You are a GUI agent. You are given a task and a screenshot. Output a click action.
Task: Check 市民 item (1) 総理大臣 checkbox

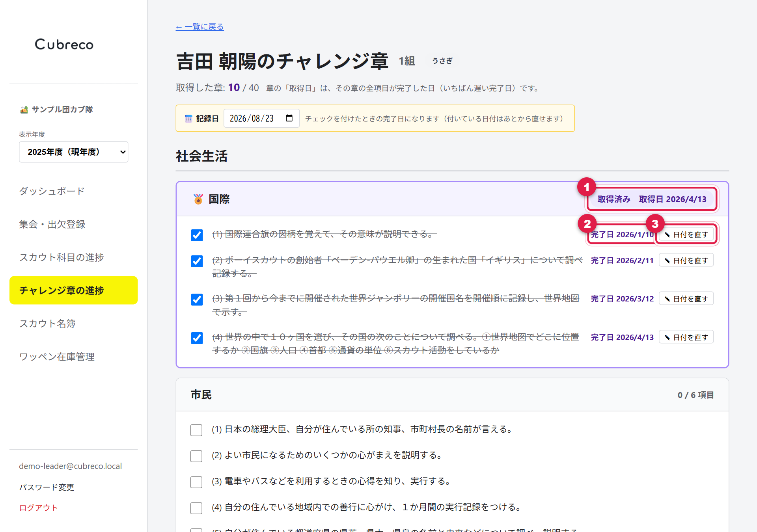click(196, 430)
